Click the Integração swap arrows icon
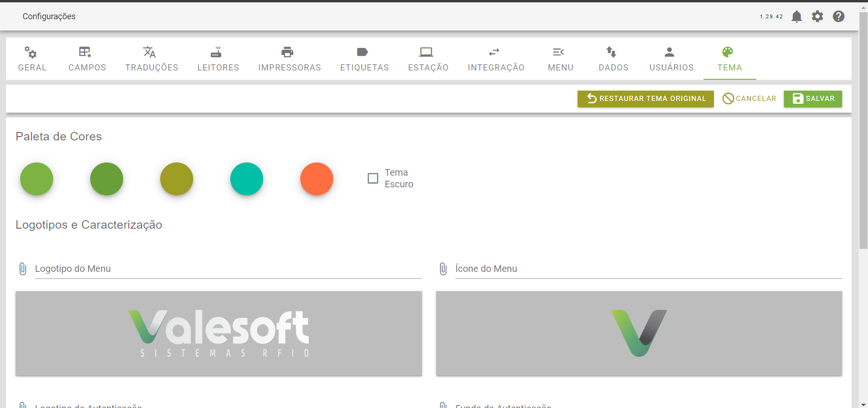868x408 pixels. click(x=494, y=52)
